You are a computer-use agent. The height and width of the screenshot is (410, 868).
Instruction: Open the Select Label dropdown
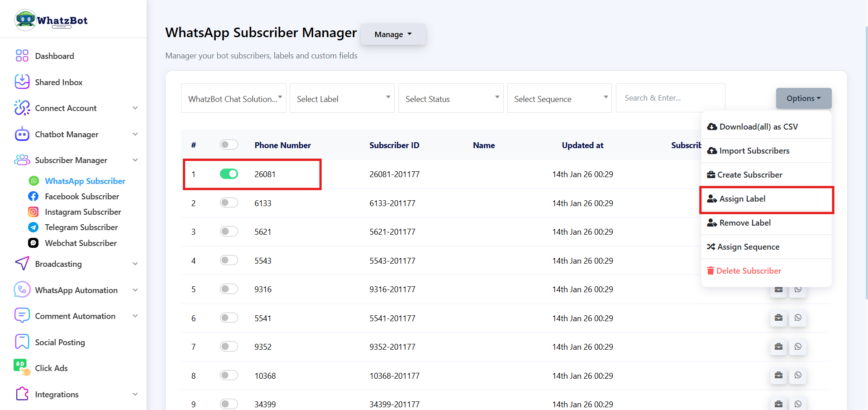[342, 98]
